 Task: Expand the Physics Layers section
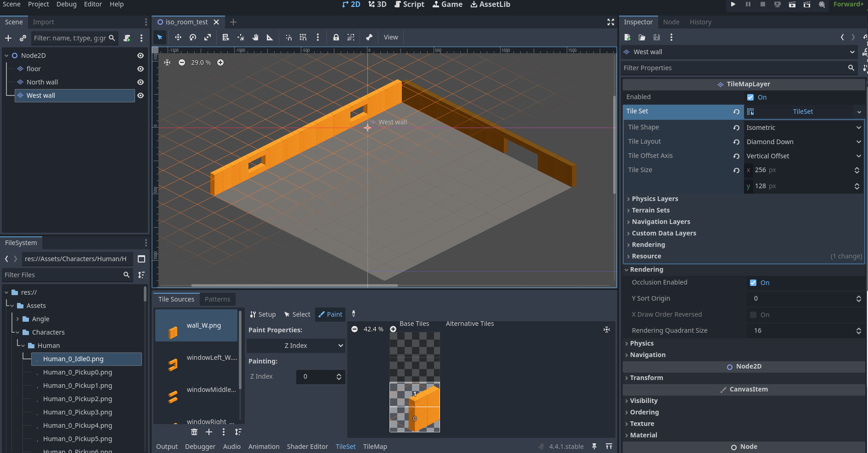[x=654, y=199]
